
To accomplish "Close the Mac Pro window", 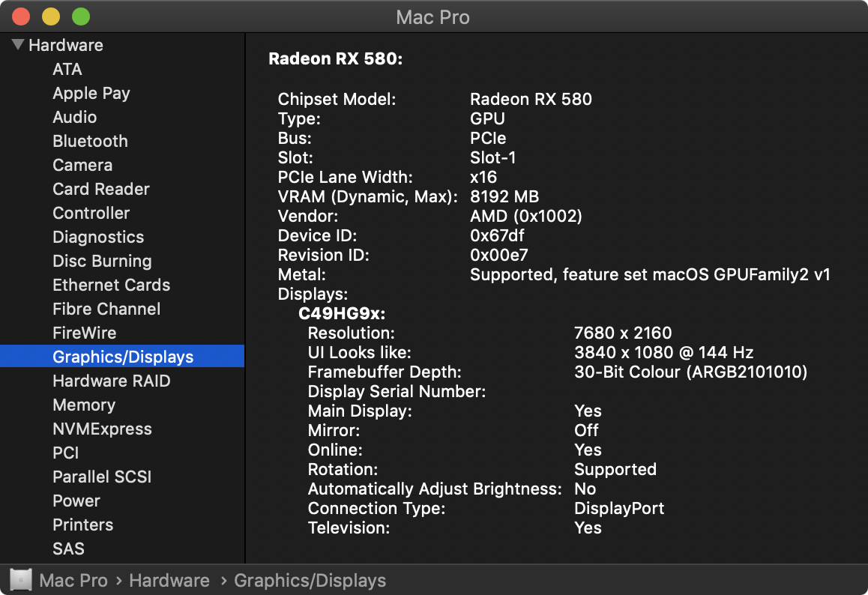I will tap(21, 16).
